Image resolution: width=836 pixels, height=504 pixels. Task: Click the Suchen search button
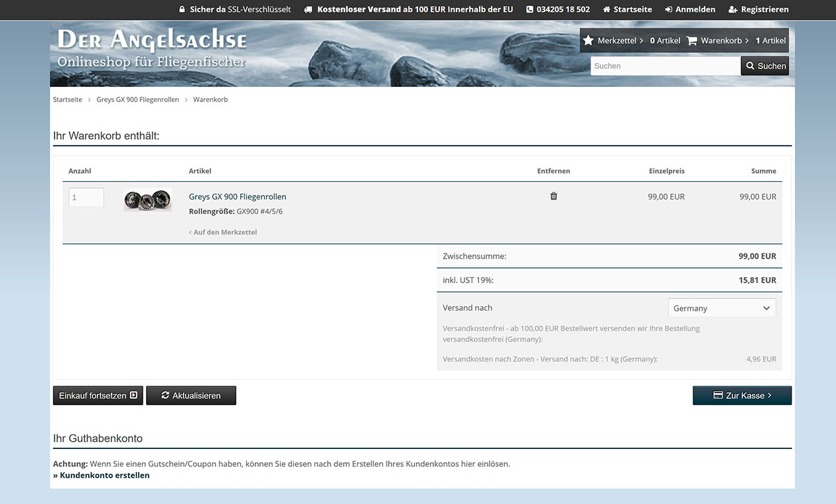765,66
